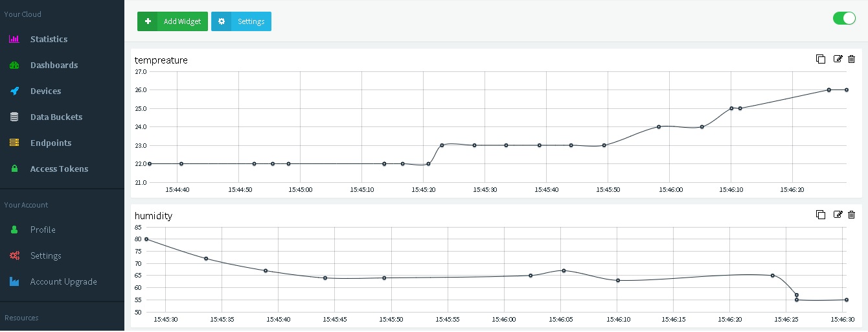Click the first temperature point at 22.0

point(150,163)
